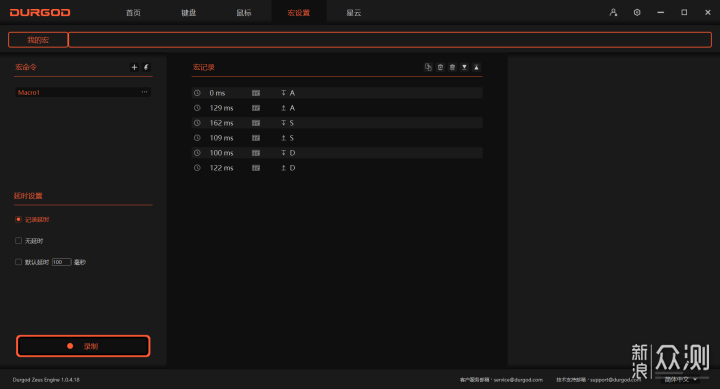Select the 109 ms delay value

coord(221,138)
